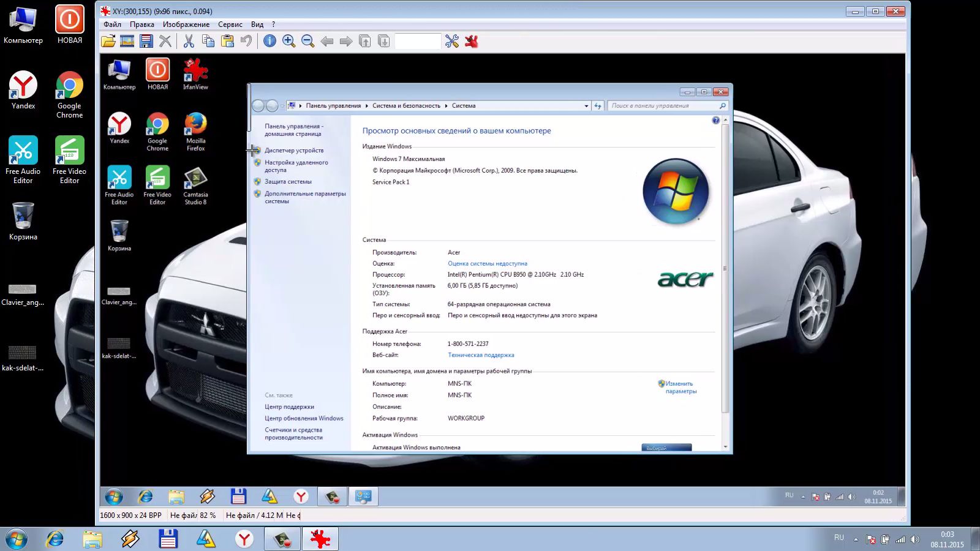The width and height of the screenshot is (980, 551).
Task: Select Free Audio Editor shortcut outside IrfanView window
Action: [x=23, y=160]
